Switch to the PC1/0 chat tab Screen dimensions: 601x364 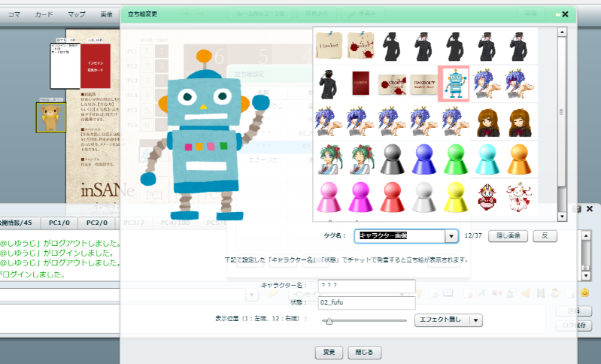(59, 223)
